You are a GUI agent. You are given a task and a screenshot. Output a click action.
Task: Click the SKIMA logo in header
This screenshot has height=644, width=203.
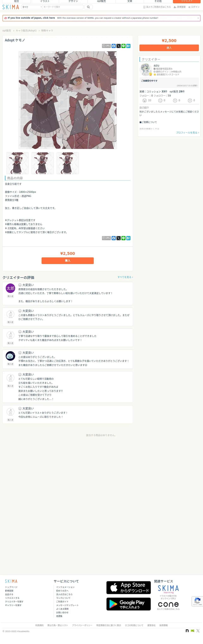coord(11,7)
